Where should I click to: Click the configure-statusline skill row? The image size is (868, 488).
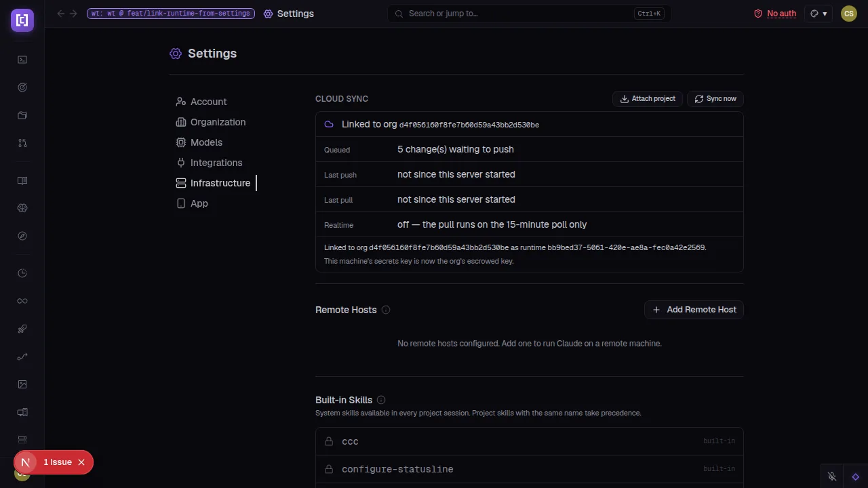530,469
